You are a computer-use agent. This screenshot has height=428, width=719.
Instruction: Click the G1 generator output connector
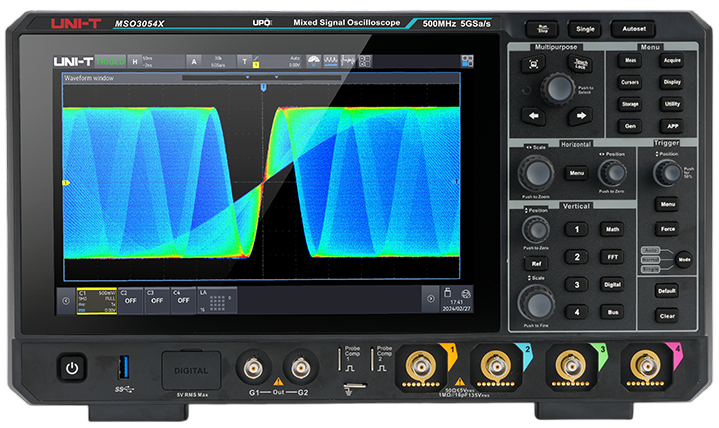point(254,368)
